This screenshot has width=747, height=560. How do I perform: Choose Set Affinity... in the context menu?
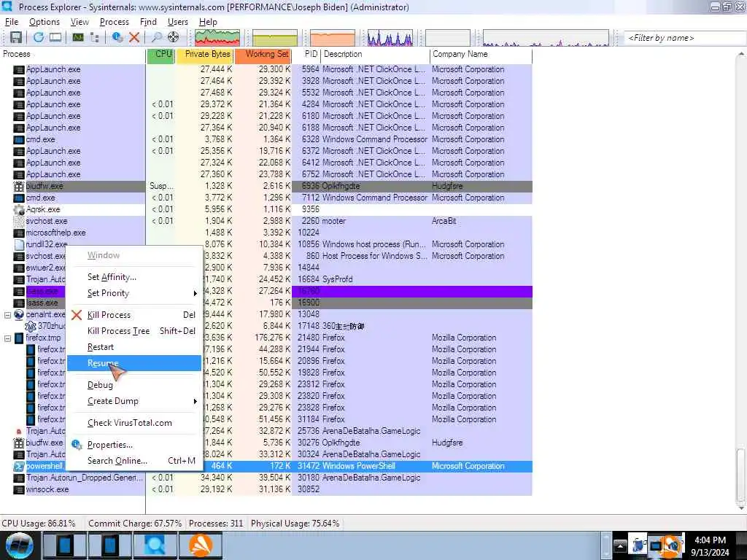click(134, 277)
